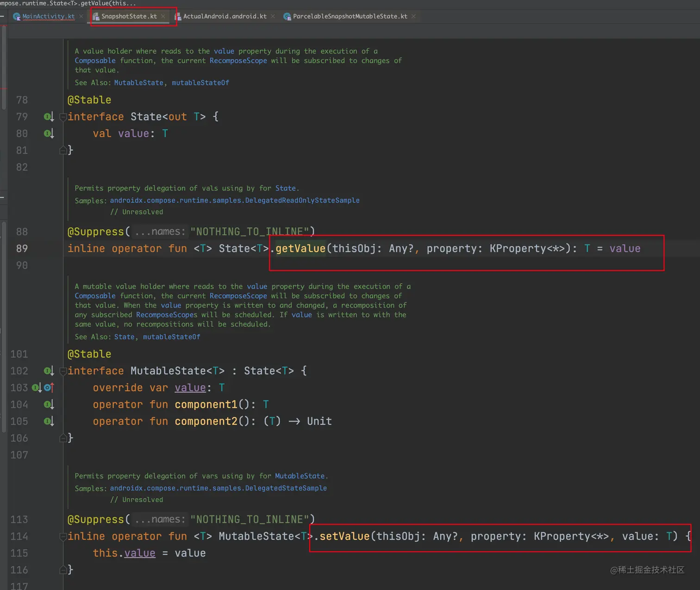Click the SnapshotState.kt file type icon
The width and height of the screenshot is (700, 590).
click(x=96, y=17)
